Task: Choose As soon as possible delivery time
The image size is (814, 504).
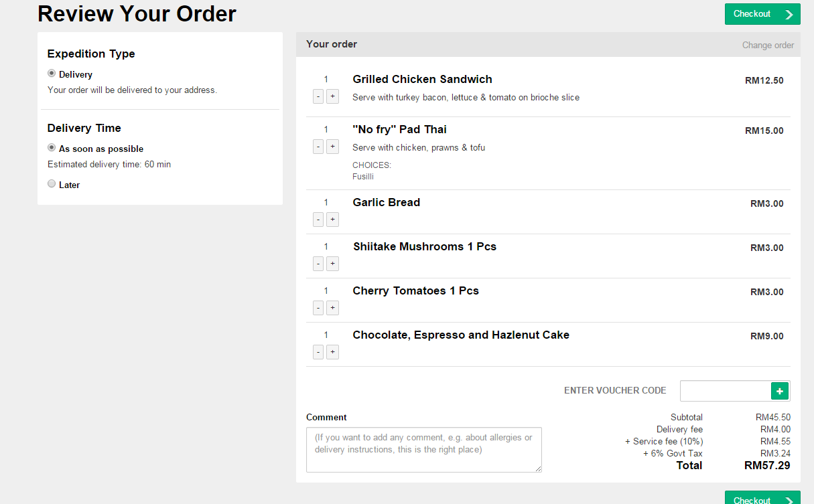Action: click(52, 148)
